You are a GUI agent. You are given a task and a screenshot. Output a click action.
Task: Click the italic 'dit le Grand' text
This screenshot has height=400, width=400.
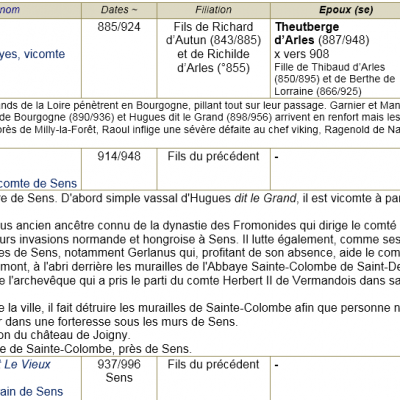point(265,198)
